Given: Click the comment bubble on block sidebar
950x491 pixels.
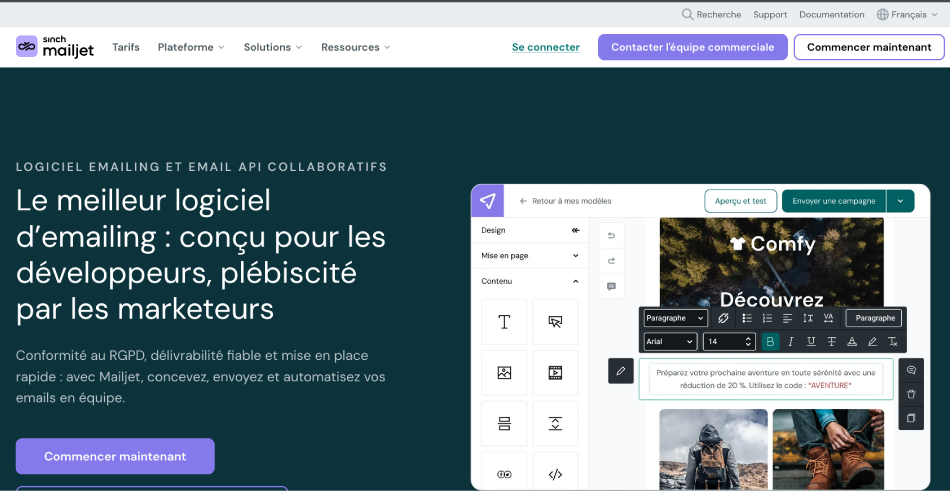Looking at the screenshot, I should click(911, 370).
